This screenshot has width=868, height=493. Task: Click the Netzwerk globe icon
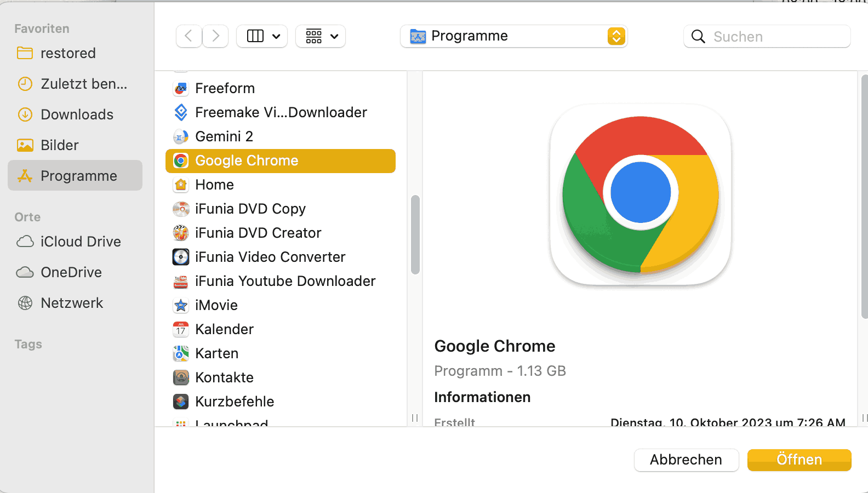[25, 303]
